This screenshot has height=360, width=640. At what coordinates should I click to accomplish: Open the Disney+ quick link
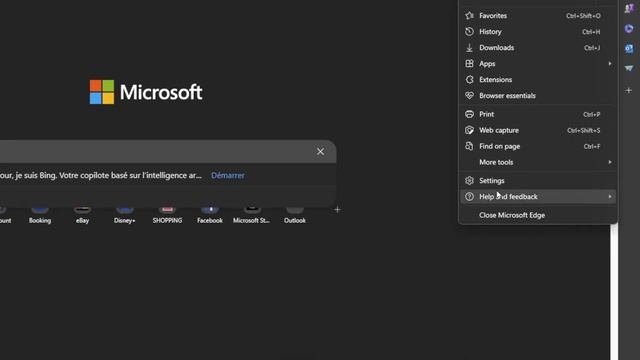(x=125, y=215)
